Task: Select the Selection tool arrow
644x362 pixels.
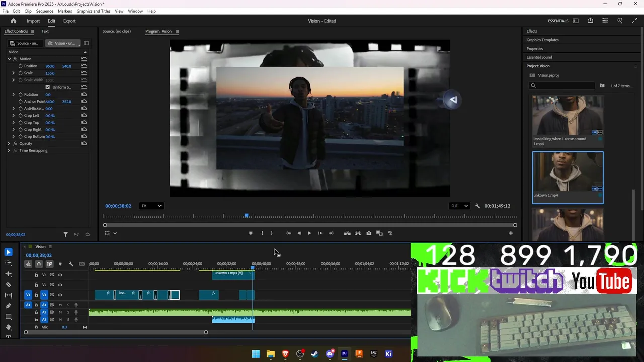Action: pyautogui.click(x=8, y=252)
